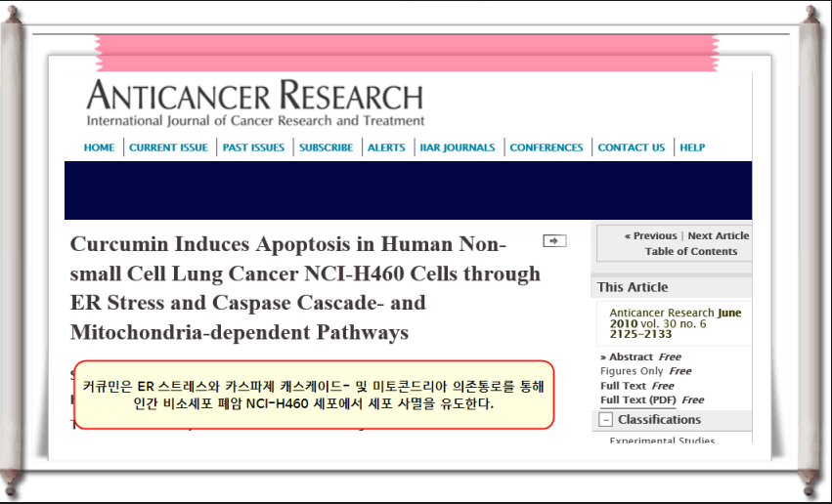Go to the Next Article

tap(719, 235)
